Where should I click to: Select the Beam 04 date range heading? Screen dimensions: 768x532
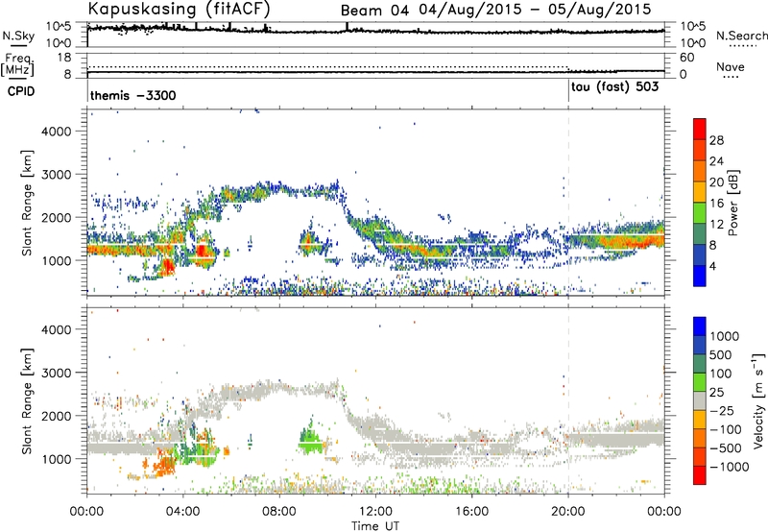point(496,10)
